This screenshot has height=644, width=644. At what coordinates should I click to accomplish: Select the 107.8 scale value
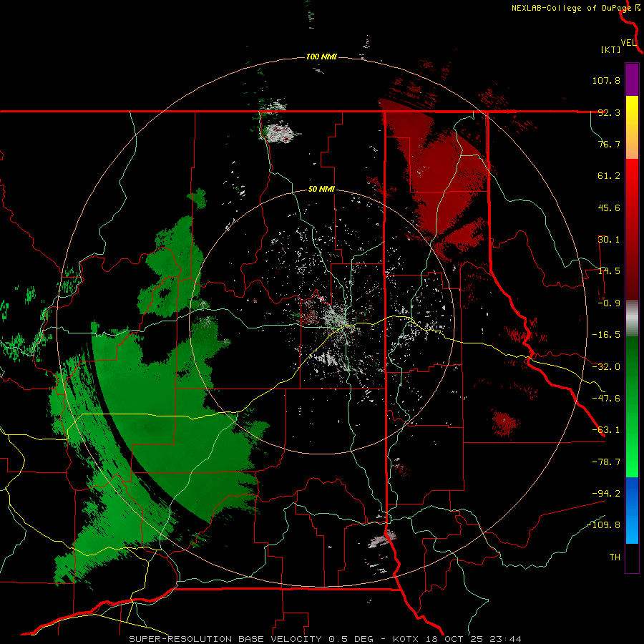coord(606,80)
